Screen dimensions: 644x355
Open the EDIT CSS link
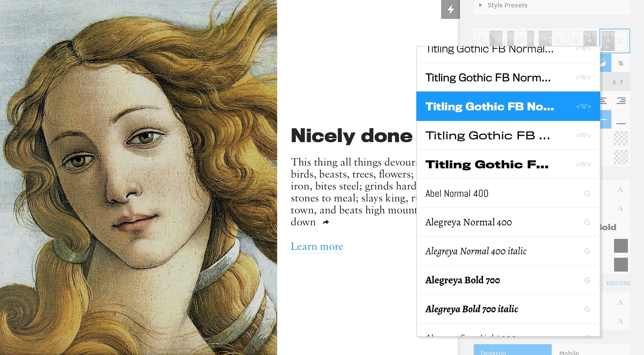tap(618, 283)
